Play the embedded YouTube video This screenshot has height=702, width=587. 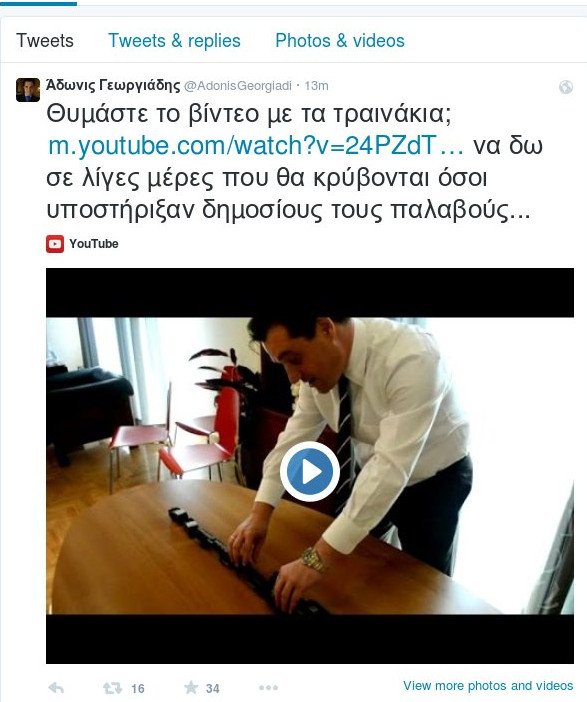pyautogui.click(x=309, y=471)
